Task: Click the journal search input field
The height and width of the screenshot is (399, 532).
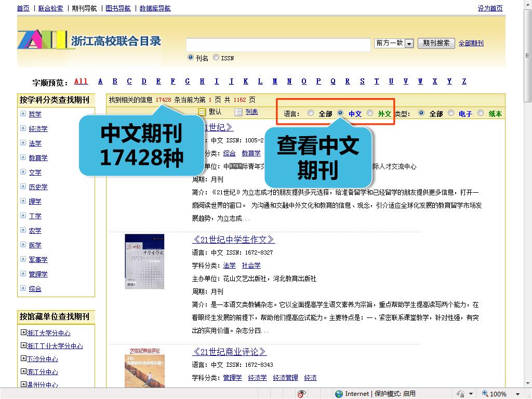Action: point(278,45)
